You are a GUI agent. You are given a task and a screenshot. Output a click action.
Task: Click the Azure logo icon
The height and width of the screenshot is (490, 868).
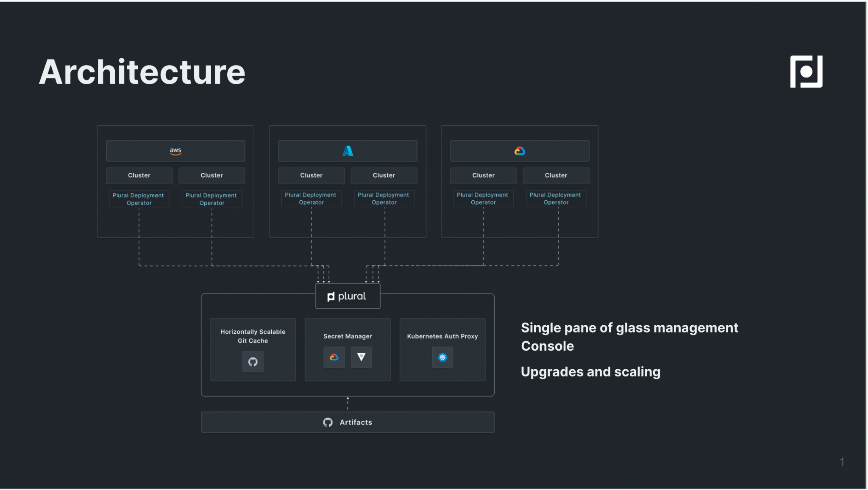348,151
